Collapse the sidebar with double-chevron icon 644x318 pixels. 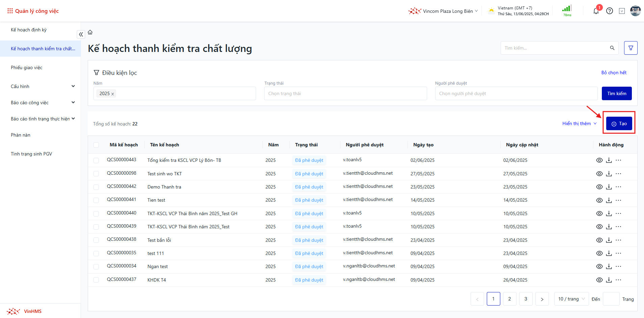click(81, 34)
